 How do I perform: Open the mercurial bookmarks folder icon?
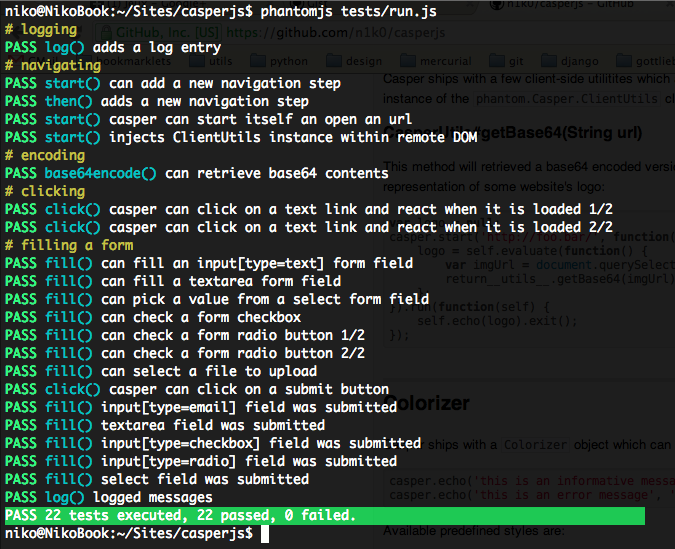408,61
